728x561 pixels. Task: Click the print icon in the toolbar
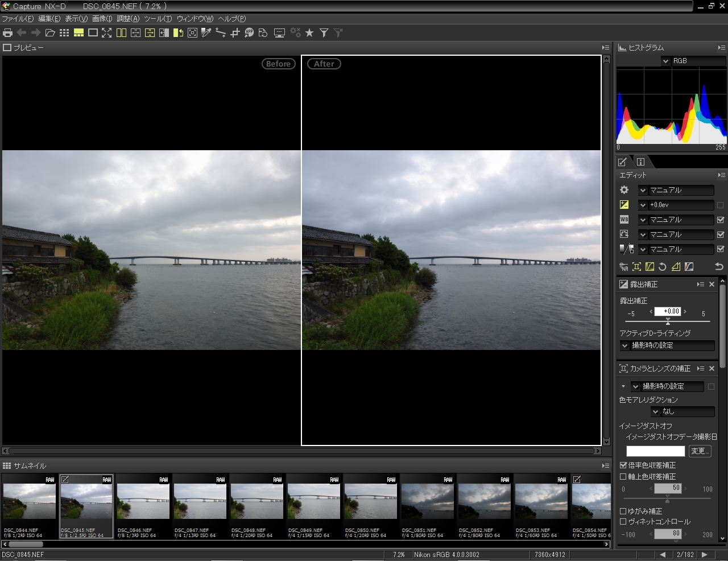[8, 33]
